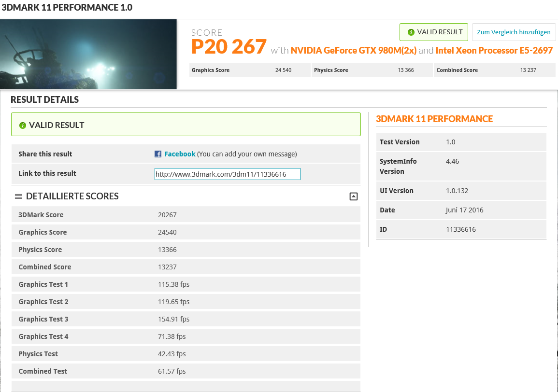Click the list icon beside Detaillierte Scores
The height and width of the screenshot is (392, 558).
(18, 196)
